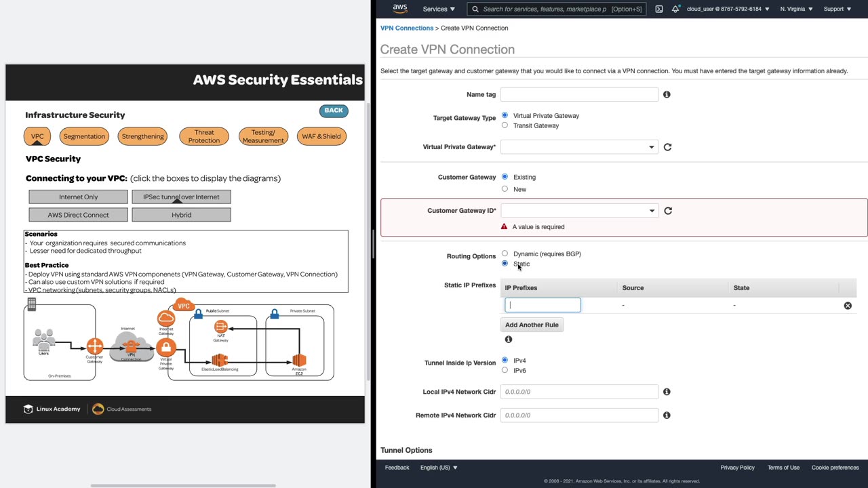The height and width of the screenshot is (488, 868).
Task: Click the BACK button on the slide
Action: point(334,110)
